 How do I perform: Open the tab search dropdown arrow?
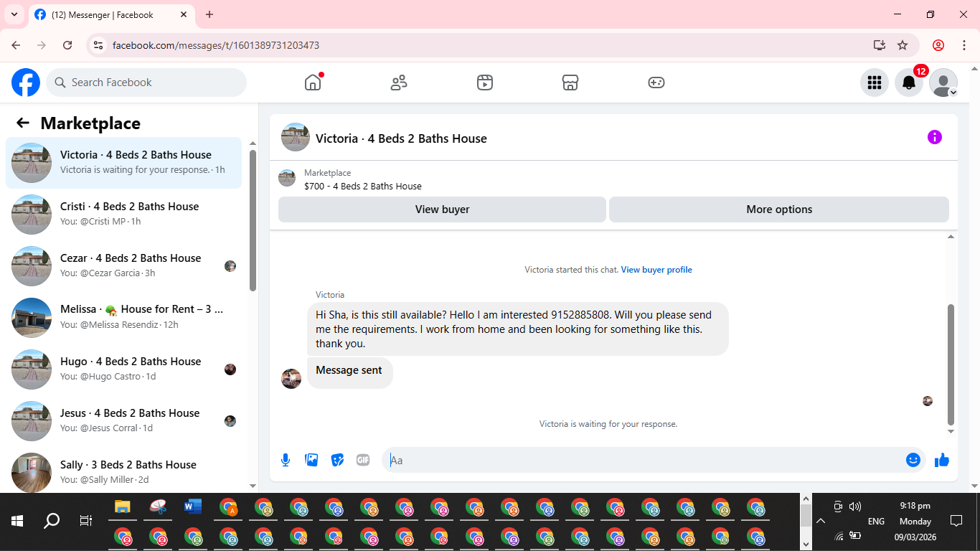click(x=14, y=15)
